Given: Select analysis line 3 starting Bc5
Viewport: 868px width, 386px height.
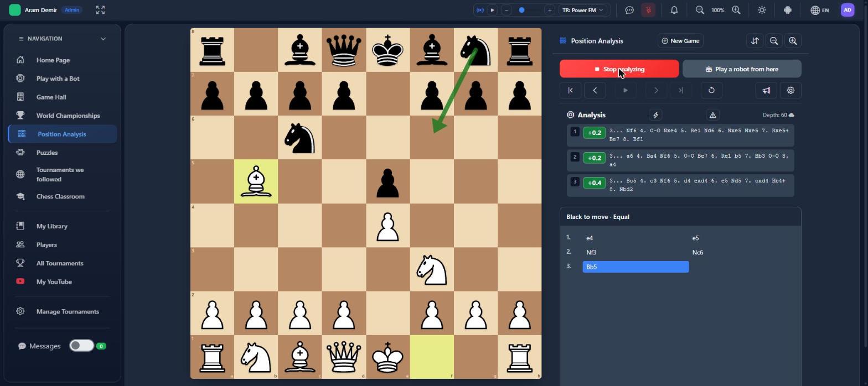Looking at the screenshot, I should 680,185.
